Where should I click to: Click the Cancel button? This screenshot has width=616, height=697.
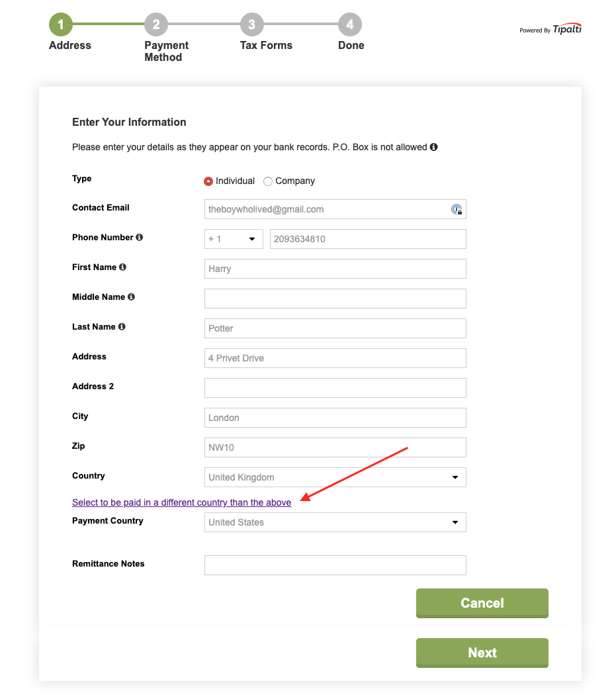coord(482,603)
